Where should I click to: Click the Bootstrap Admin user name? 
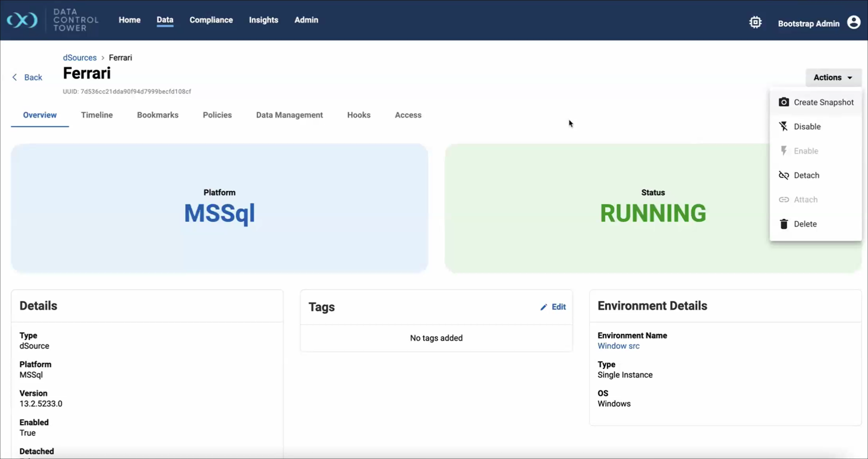point(808,24)
